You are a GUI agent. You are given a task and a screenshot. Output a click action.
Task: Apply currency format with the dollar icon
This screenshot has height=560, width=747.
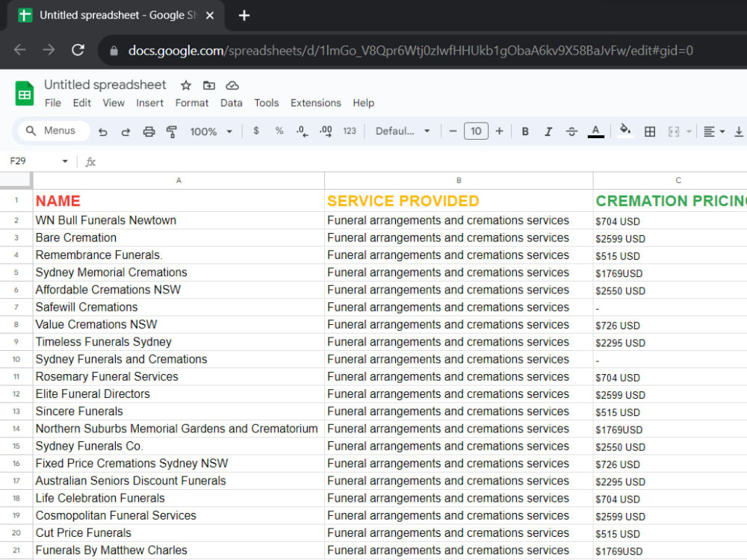[256, 131]
